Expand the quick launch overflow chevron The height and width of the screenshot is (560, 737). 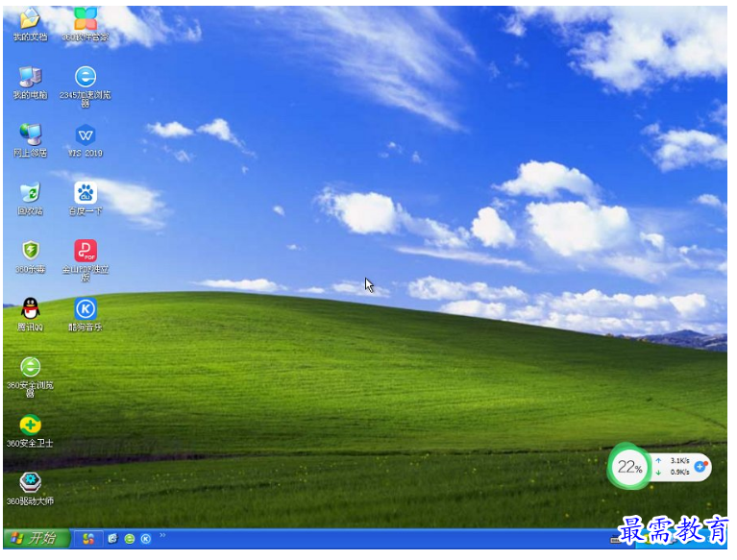click(162, 535)
